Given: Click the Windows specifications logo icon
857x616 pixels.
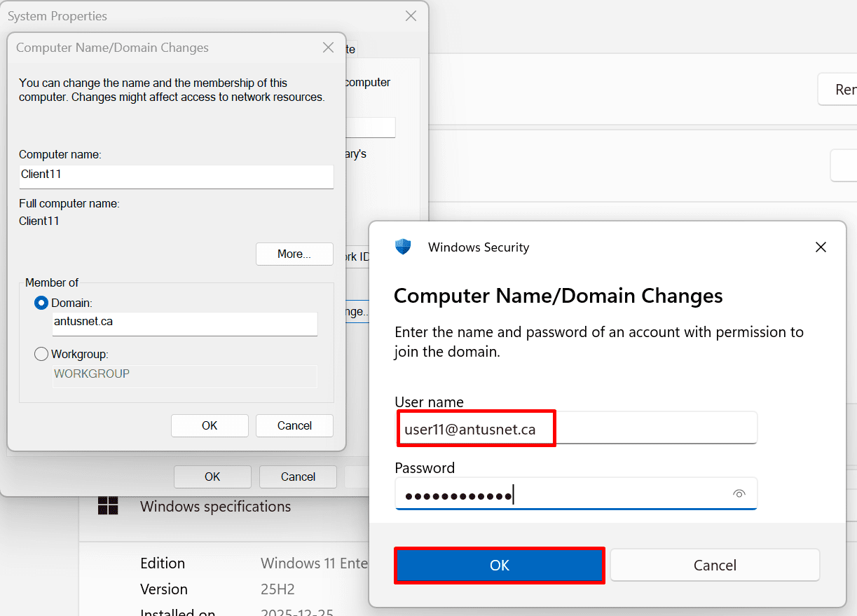Looking at the screenshot, I should pyautogui.click(x=108, y=506).
